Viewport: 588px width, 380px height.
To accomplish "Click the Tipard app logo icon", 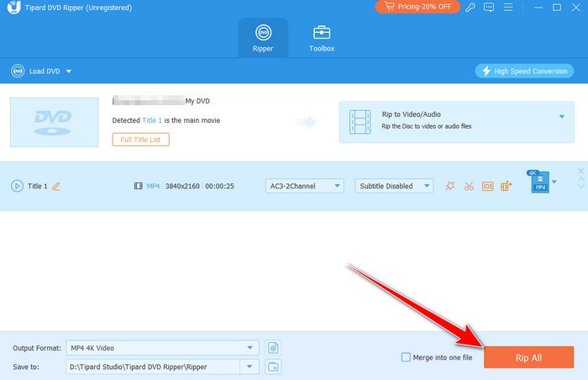I will (14, 7).
